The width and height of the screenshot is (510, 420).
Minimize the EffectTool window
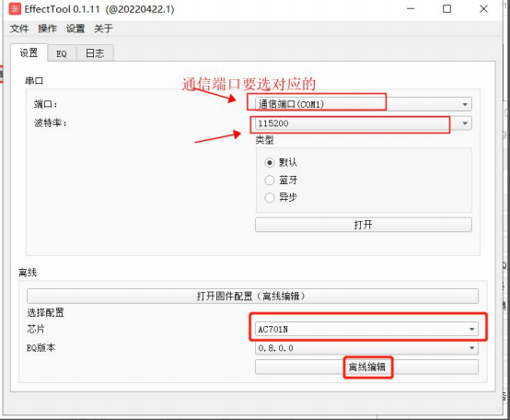411,9
